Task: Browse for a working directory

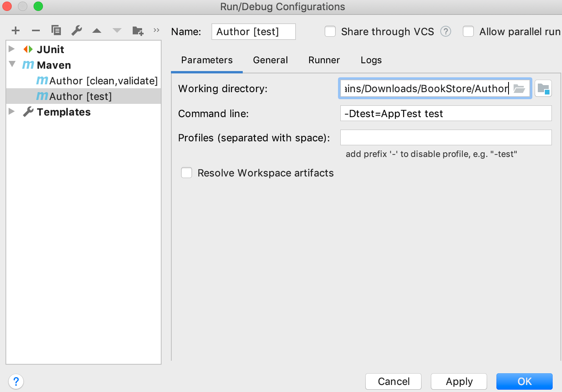Action: point(519,89)
